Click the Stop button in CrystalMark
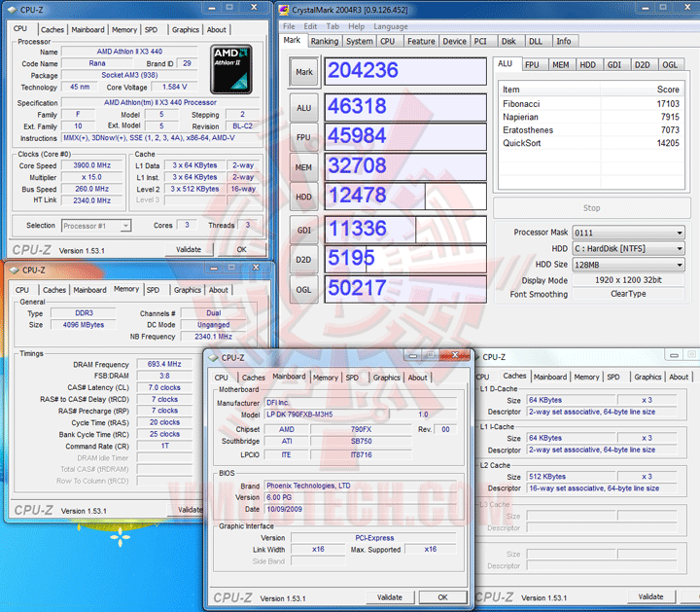This screenshot has height=612, width=700. pos(591,207)
